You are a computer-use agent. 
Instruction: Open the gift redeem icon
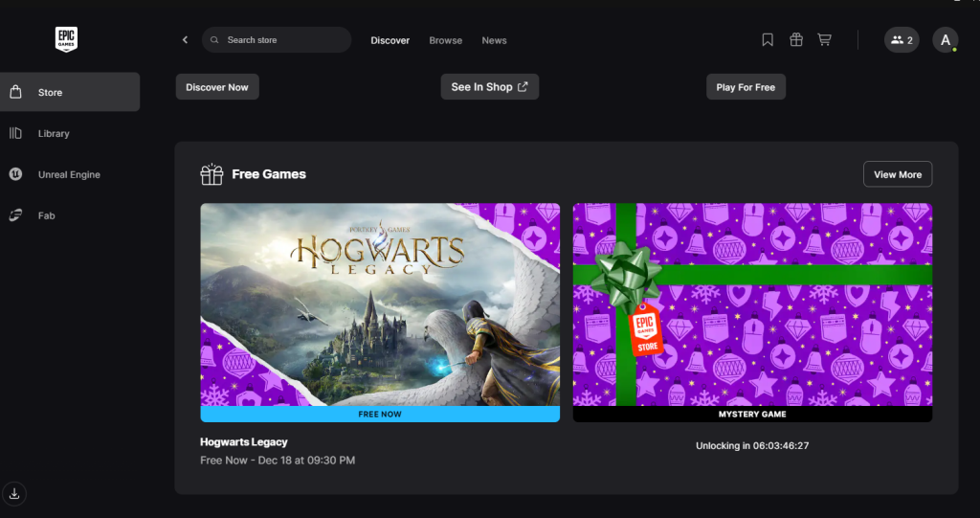coord(795,40)
